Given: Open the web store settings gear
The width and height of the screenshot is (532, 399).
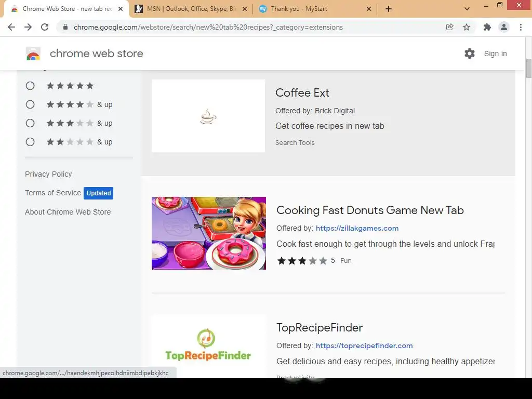Looking at the screenshot, I should (470, 54).
